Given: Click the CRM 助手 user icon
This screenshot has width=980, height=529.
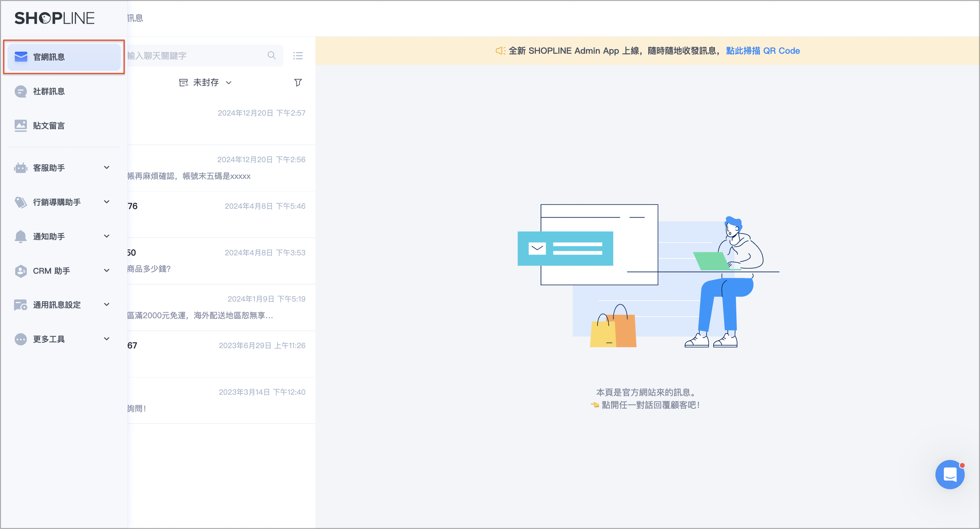Looking at the screenshot, I should pyautogui.click(x=20, y=271).
